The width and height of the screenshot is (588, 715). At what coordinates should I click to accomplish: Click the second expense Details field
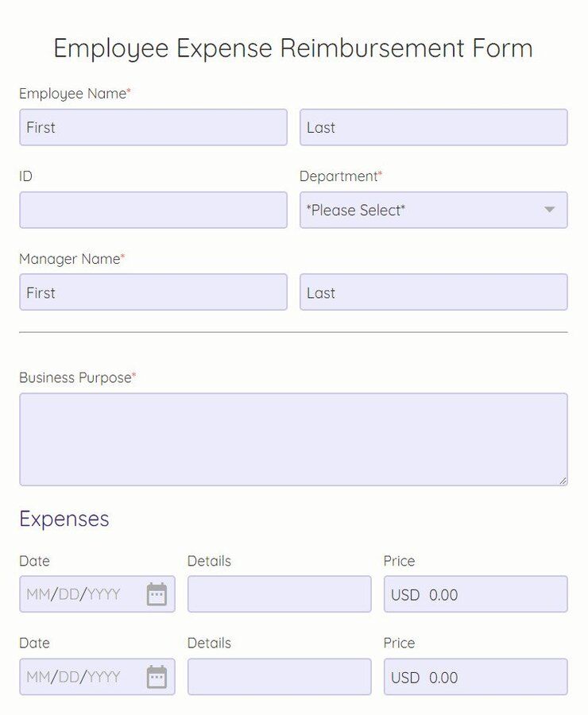click(x=279, y=677)
